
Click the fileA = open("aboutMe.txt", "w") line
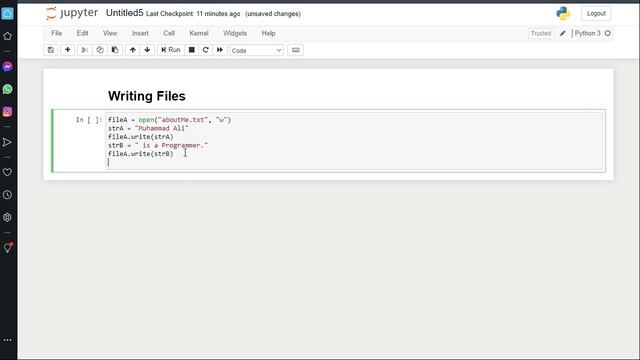click(169, 120)
